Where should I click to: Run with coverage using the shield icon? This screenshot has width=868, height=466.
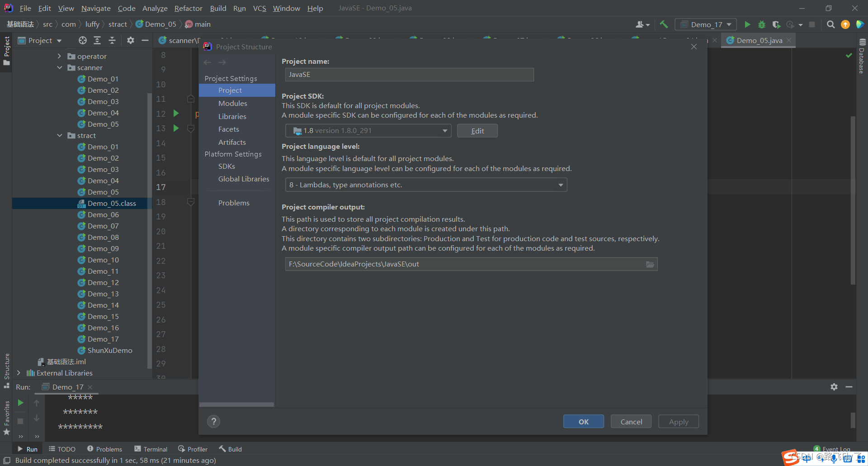point(776,24)
